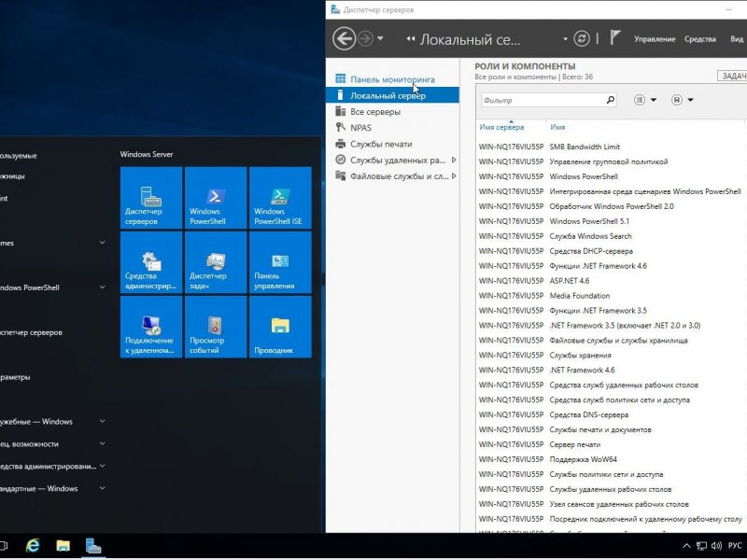Select the Службы политики сети и доступа row
This screenshot has height=560, width=747.
click(x=611, y=474)
